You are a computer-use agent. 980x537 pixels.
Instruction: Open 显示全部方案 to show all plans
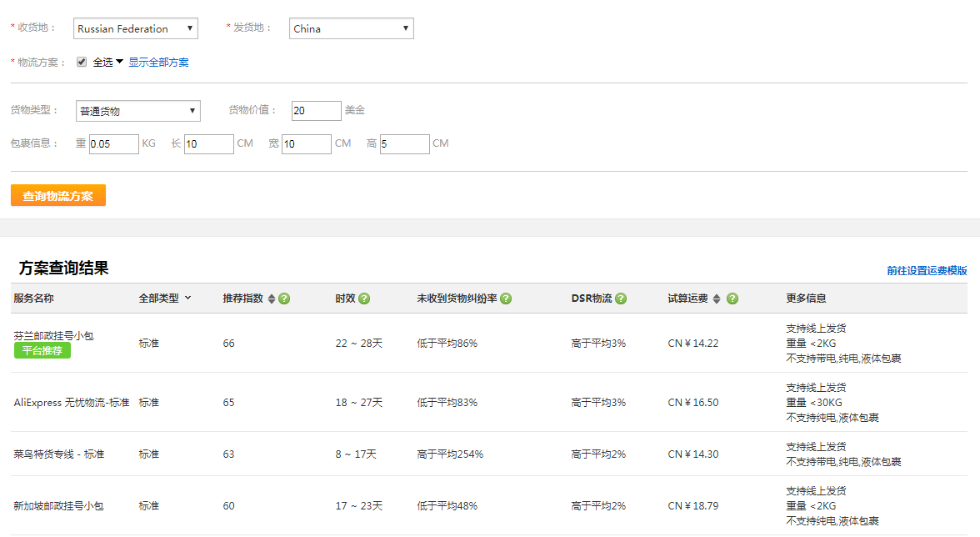[159, 62]
